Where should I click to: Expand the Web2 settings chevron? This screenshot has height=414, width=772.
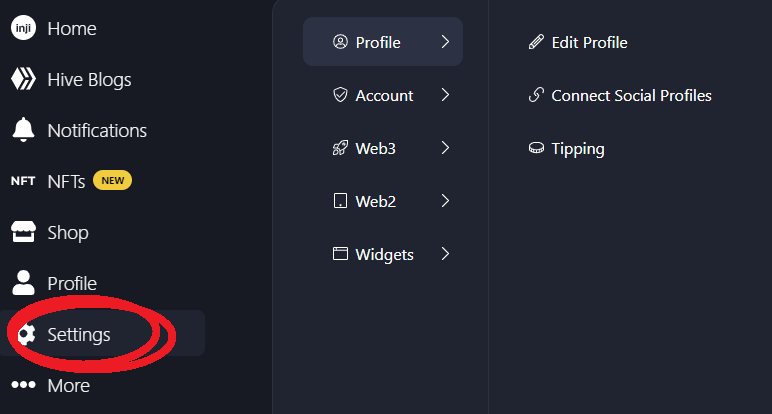coord(445,201)
